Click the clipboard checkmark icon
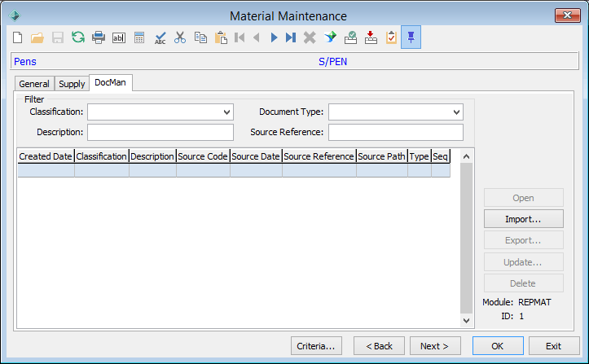589x364 pixels. click(x=391, y=37)
